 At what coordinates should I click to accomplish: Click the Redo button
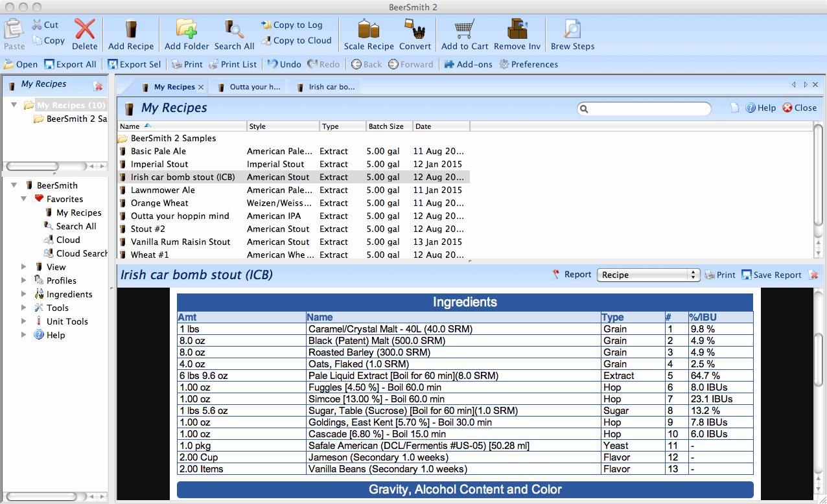click(x=323, y=64)
